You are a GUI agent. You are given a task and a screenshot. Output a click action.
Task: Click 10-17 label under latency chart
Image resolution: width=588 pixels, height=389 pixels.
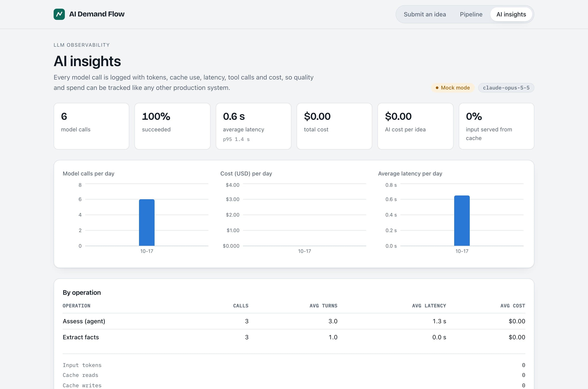point(462,251)
